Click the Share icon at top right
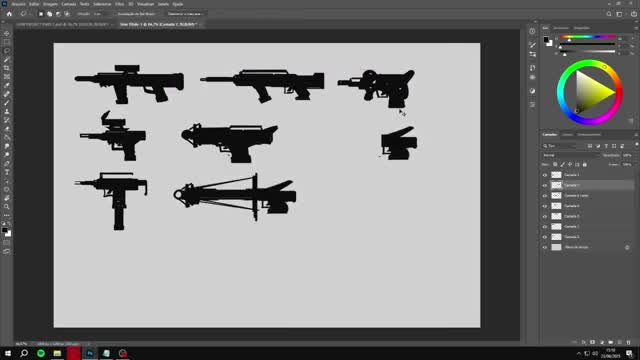Screen dimensions: 640x360 634,14
